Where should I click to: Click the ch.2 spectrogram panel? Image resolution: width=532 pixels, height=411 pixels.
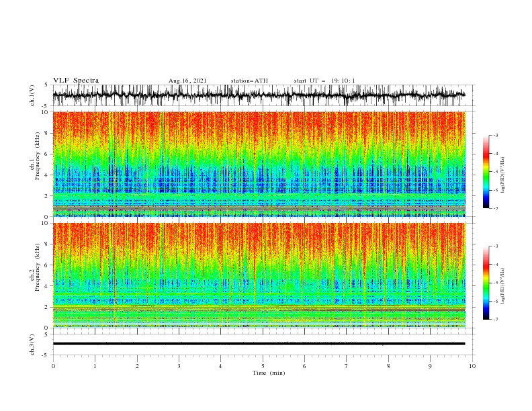click(x=259, y=275)
